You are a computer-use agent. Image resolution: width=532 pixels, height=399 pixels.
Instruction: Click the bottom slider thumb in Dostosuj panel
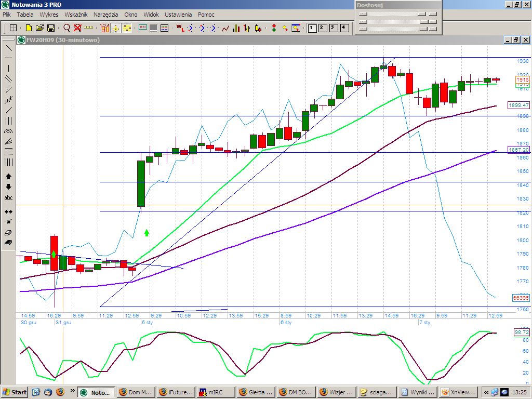pos(423,29)
